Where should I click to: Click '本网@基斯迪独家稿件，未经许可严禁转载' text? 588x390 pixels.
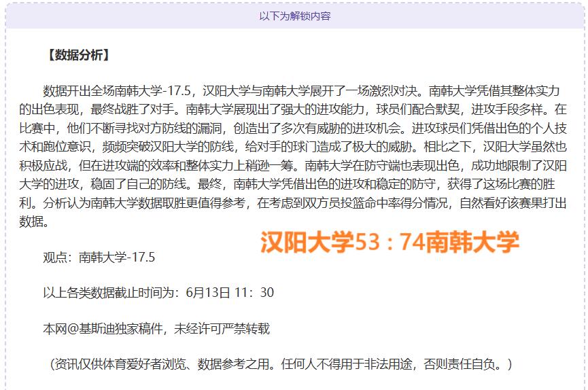[x=156, y=328]
